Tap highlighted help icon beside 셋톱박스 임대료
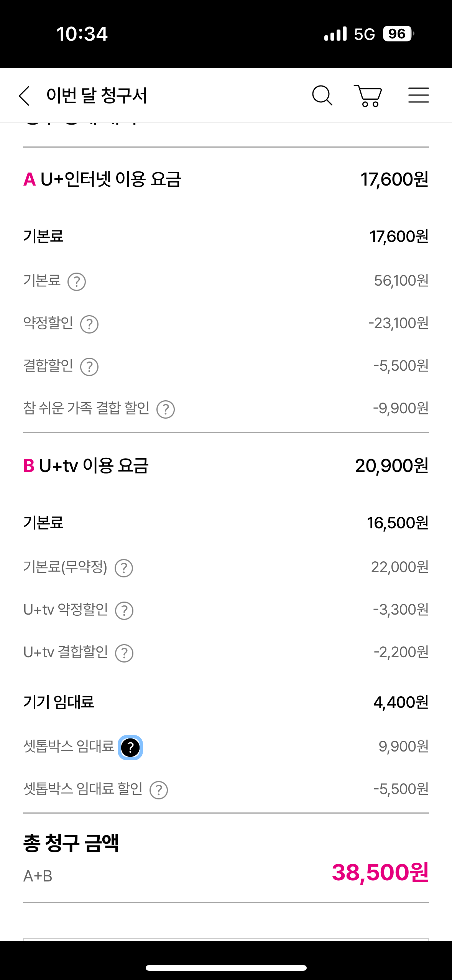452x980 pixels. coord(130,748)
